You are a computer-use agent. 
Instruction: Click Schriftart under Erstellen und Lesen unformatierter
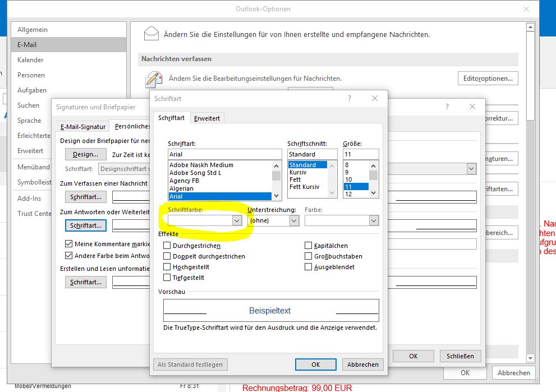(85, 282)
